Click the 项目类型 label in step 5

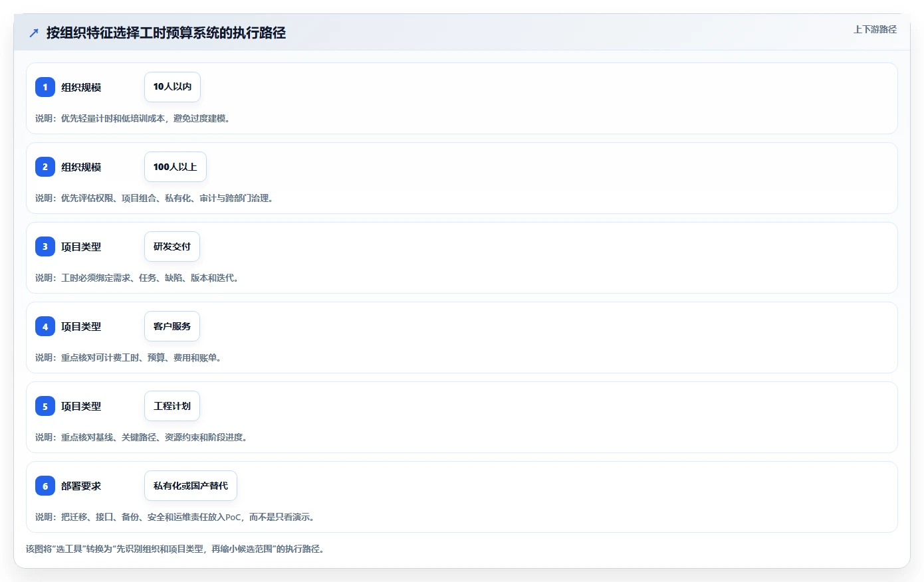(x=81, y=406)
